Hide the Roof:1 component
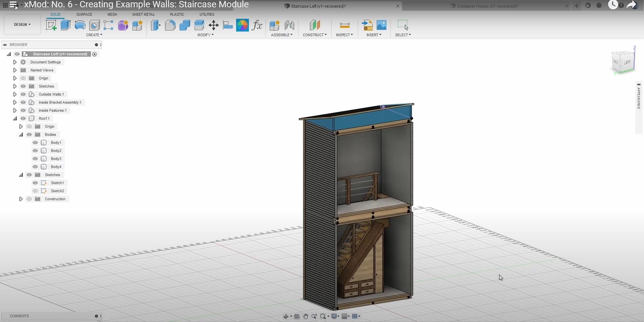This screenshot has width=644, height=322. [x=23, y=118]
